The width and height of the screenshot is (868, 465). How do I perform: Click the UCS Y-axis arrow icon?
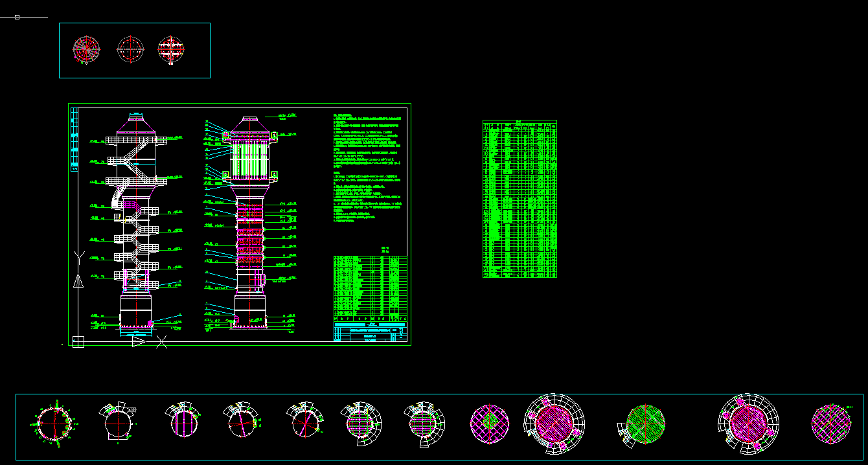(x=78, y=281)
